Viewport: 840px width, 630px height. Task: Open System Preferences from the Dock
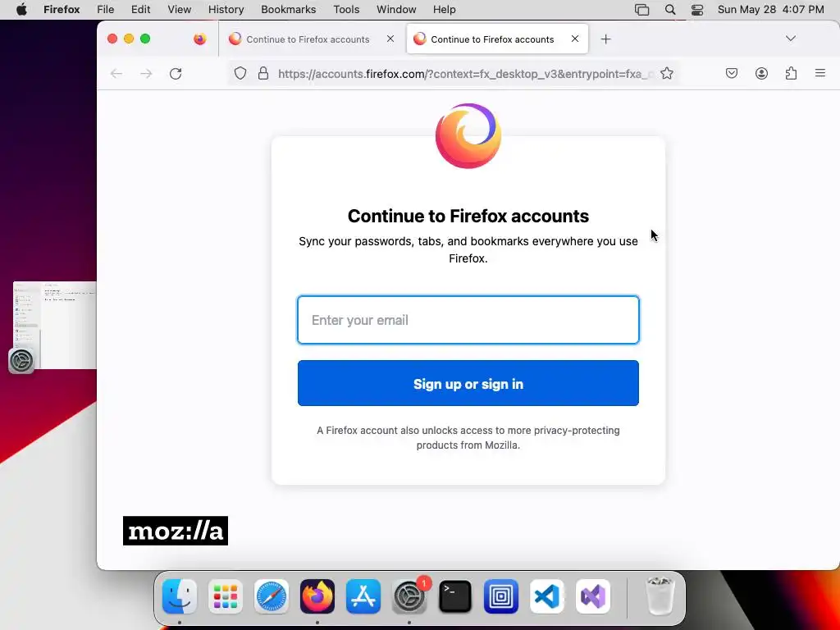(410, 596)
